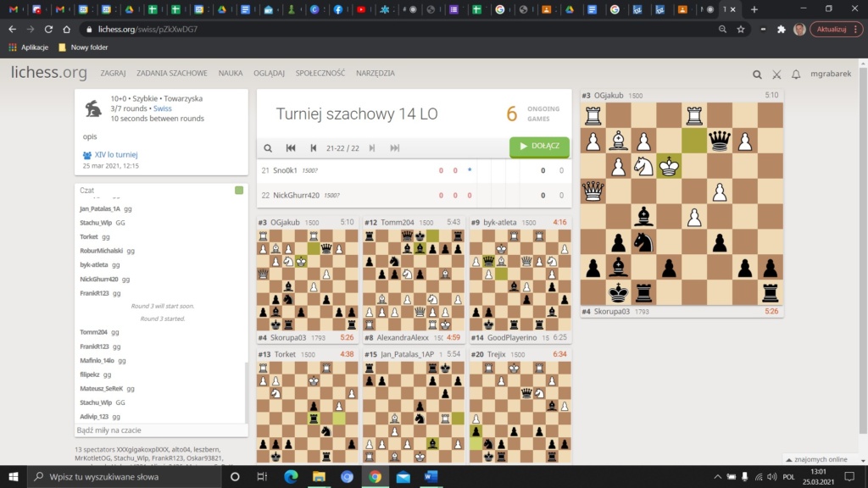
Task: Open XIV lo turniej team link
Action: (115, 155)
